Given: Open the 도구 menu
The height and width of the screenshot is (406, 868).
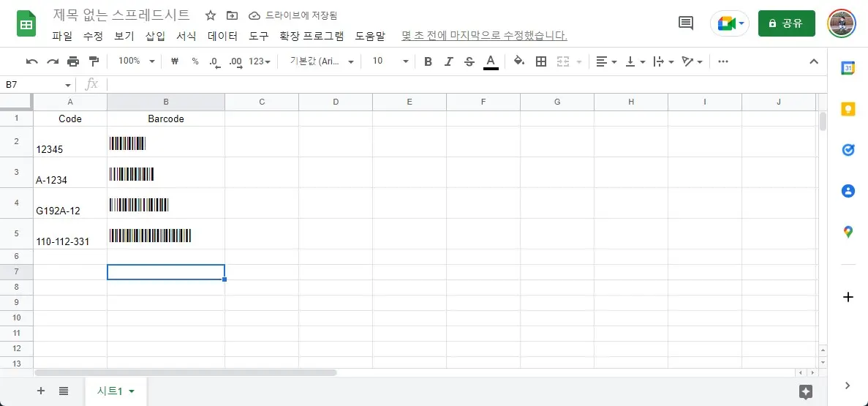Looking at the screenshot, I should click(259, 36).
